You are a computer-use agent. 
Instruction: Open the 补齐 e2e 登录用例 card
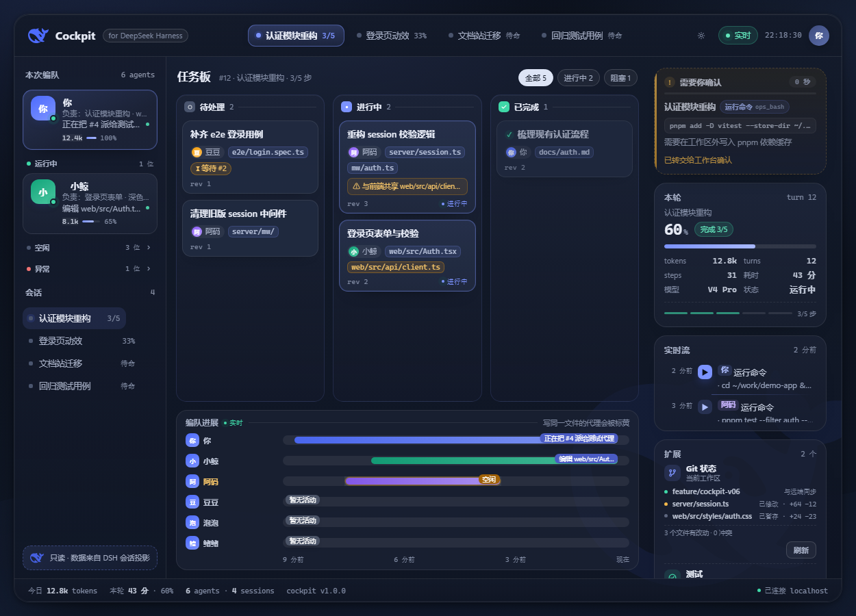250,157
